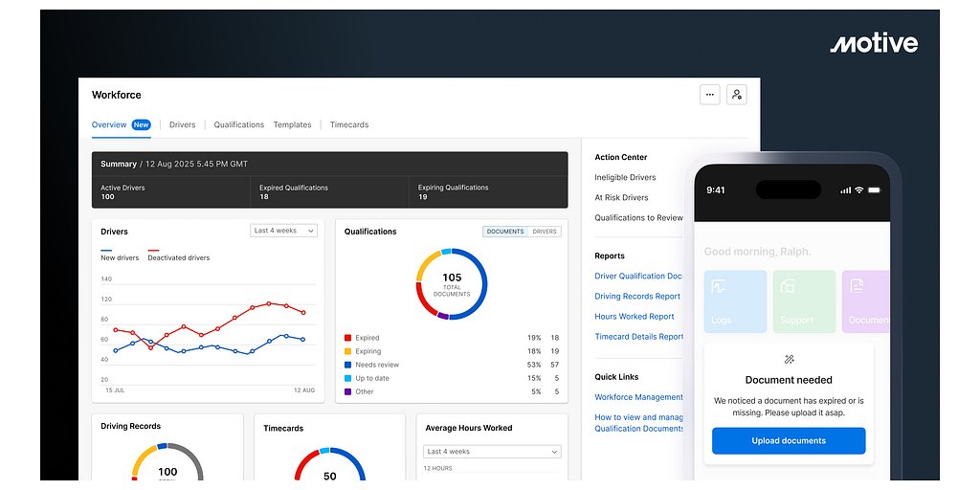Click the blue Needs review legend swatch

347,365
